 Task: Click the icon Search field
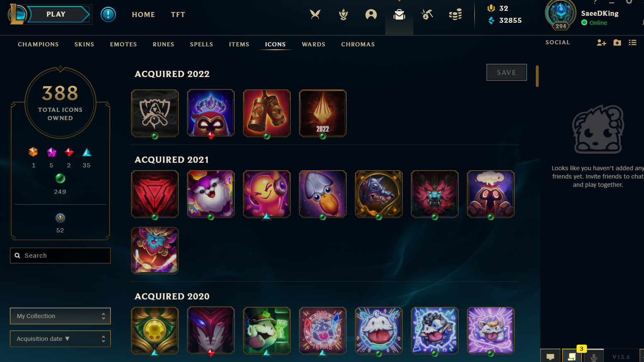[60, 256]
